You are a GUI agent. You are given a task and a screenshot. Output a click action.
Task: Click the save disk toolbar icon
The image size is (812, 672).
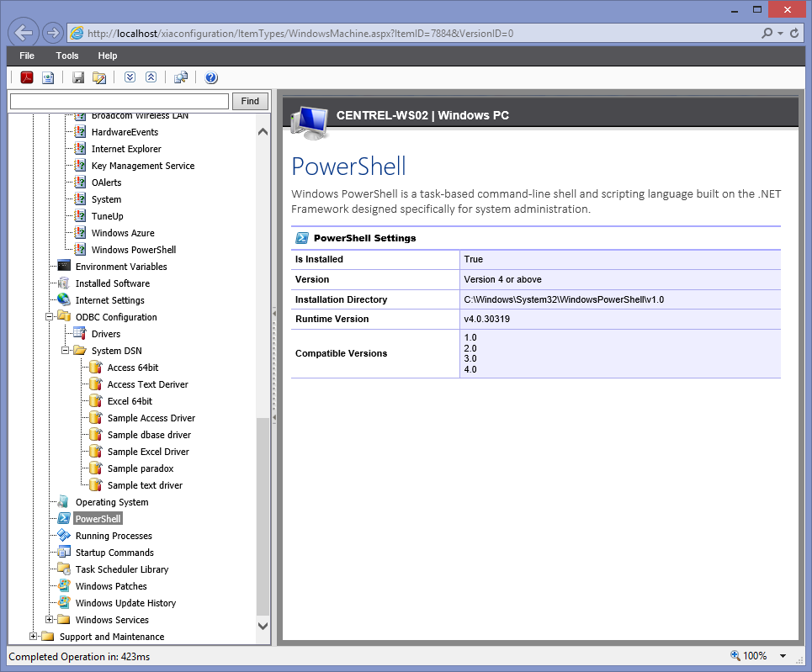(x=78, y=78)
